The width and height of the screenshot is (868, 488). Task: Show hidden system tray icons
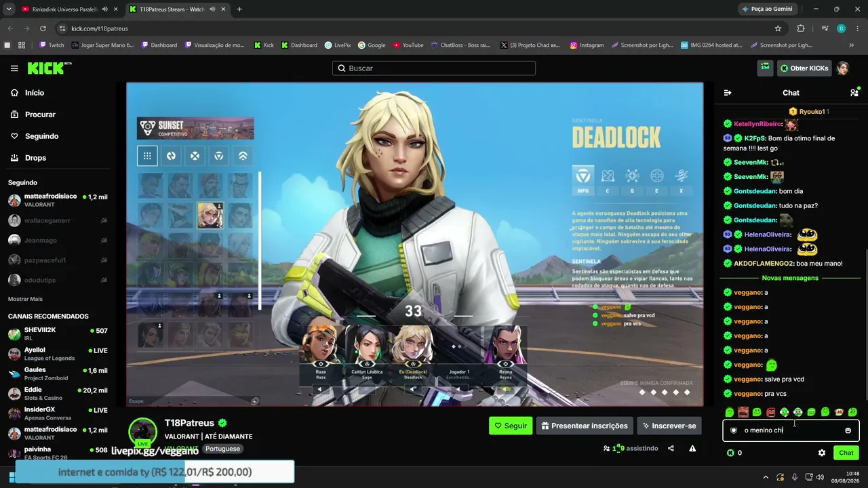(x=766, y=477)
